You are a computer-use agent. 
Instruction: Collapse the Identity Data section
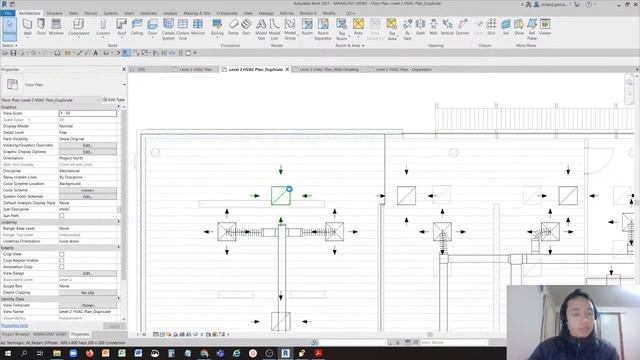[x=119, y=299]
